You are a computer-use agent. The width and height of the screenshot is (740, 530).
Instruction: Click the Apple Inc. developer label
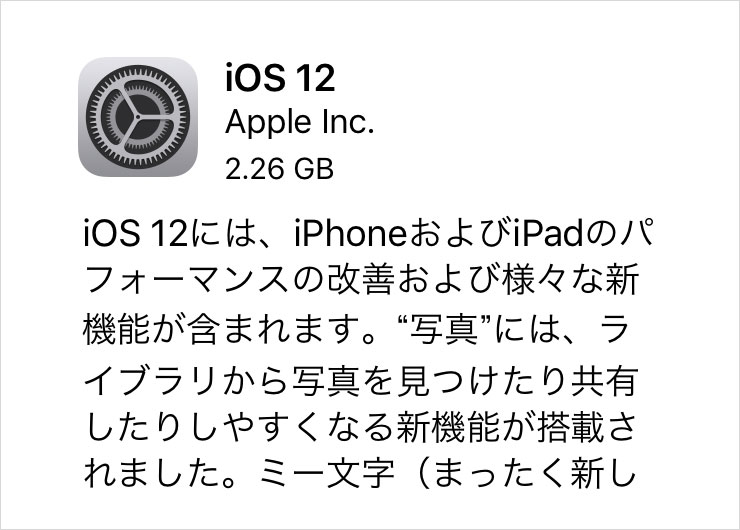point(300,122)
